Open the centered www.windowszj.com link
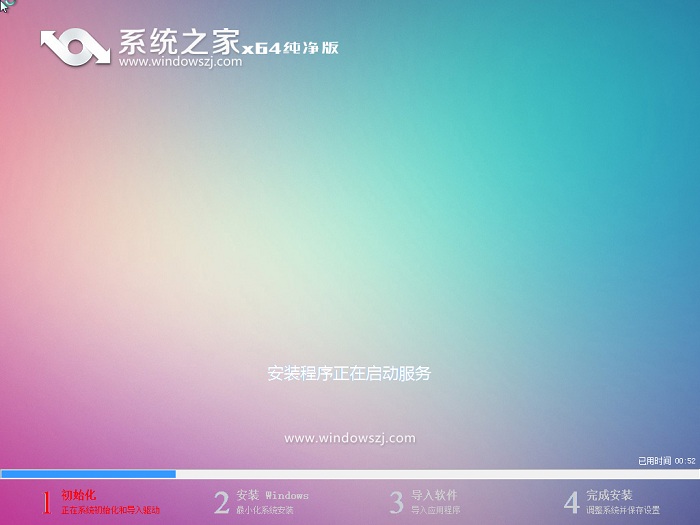This screenshot has width=700, height=525. [349, 437]
